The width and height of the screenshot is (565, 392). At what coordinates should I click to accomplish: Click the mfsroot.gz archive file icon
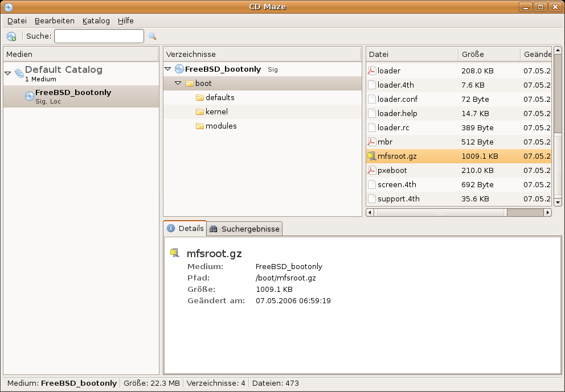coord(371,156)
